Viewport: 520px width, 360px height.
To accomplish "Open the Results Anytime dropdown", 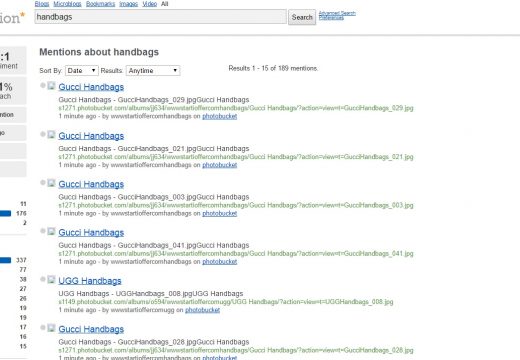I will (x=153, y=71).
